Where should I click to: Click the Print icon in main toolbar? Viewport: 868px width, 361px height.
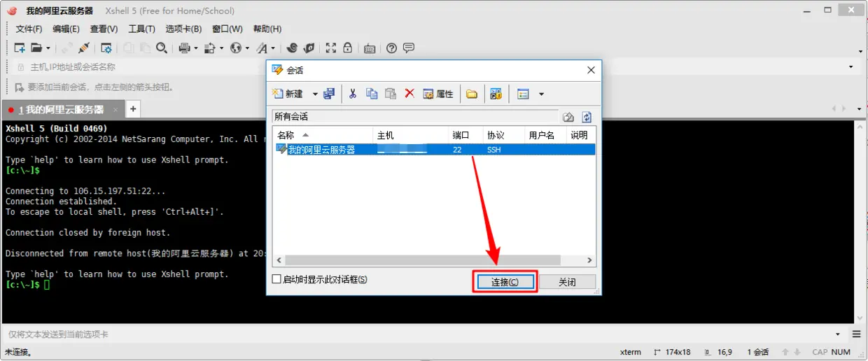[x=185, y=48]
